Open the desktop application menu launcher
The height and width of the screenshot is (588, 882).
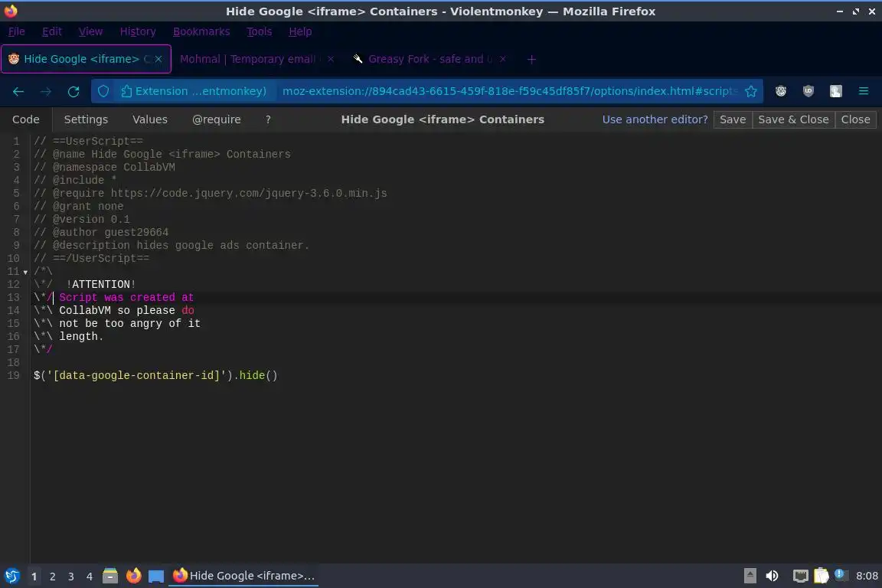coord(11,576)
